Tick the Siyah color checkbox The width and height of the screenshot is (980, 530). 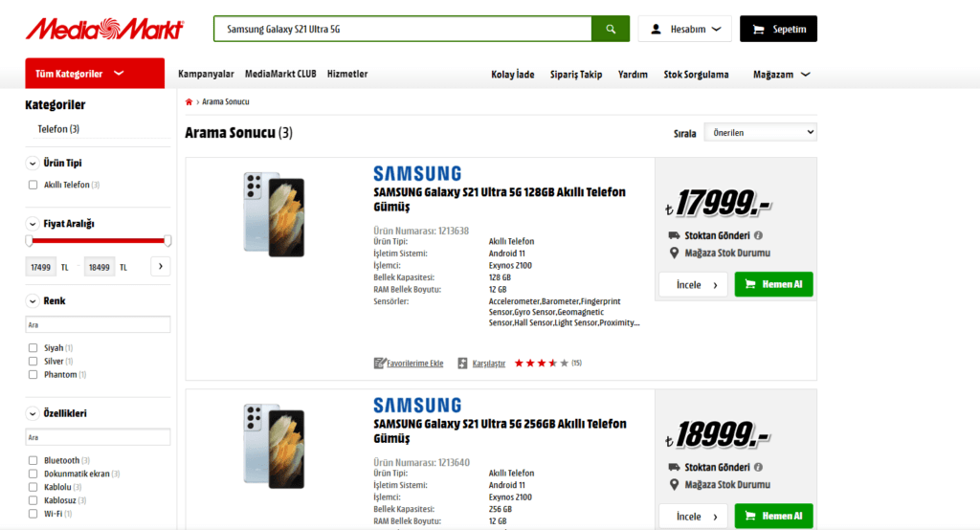point(33,348)
